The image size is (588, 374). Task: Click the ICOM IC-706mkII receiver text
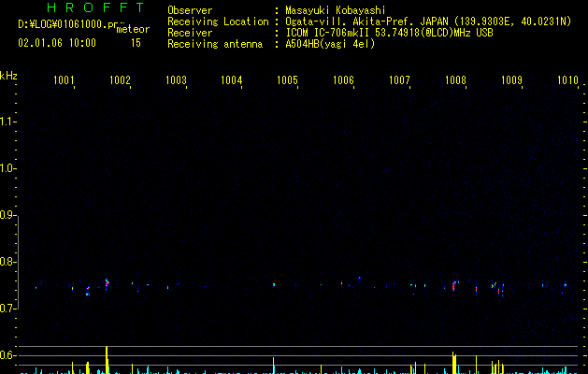click(389, 33)
